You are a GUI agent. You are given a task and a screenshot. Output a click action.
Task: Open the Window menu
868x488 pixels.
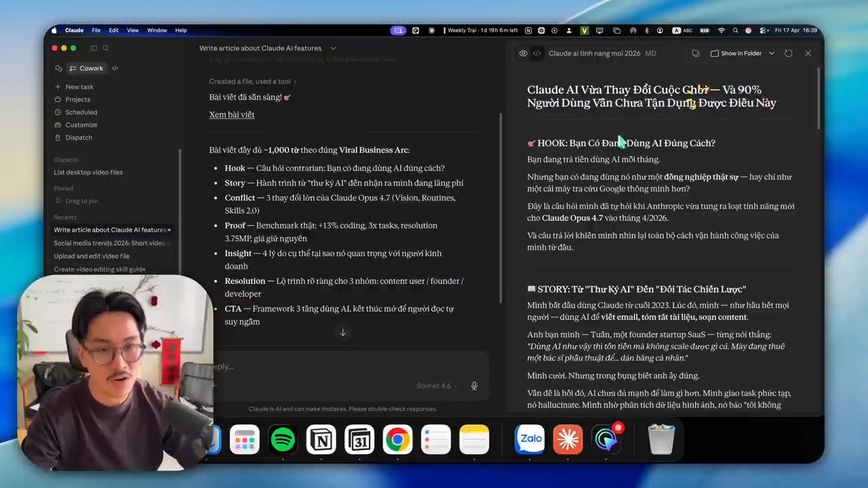pos(157,30)
